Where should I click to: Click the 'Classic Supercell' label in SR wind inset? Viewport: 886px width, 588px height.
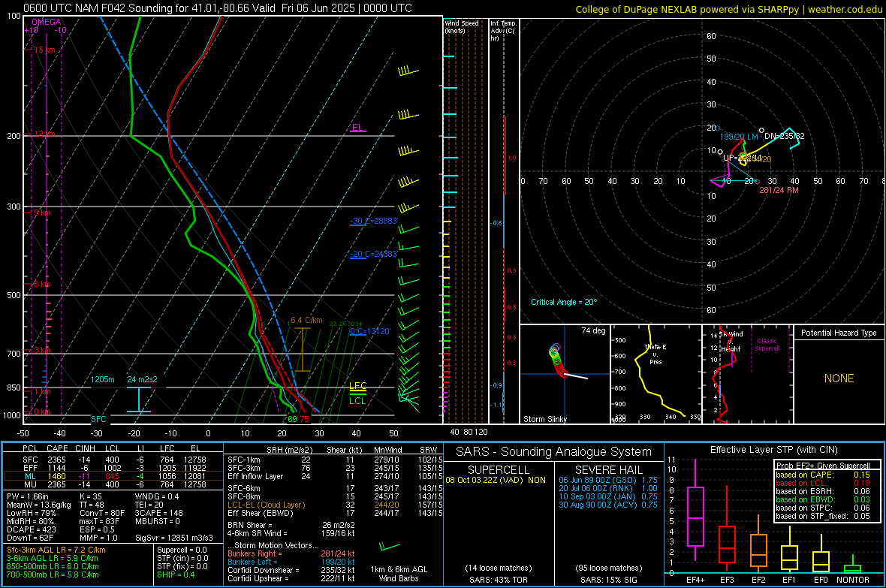pos(767,345)
